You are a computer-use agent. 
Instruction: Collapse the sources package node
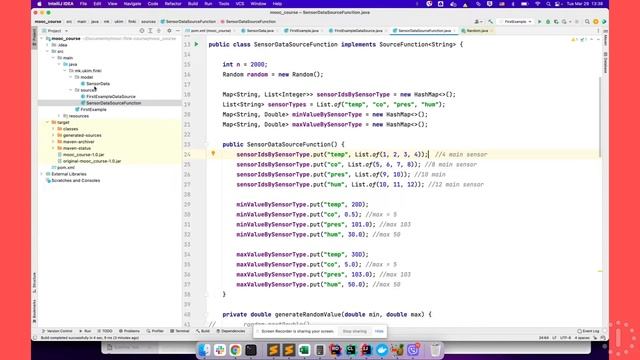click(71, 90)
